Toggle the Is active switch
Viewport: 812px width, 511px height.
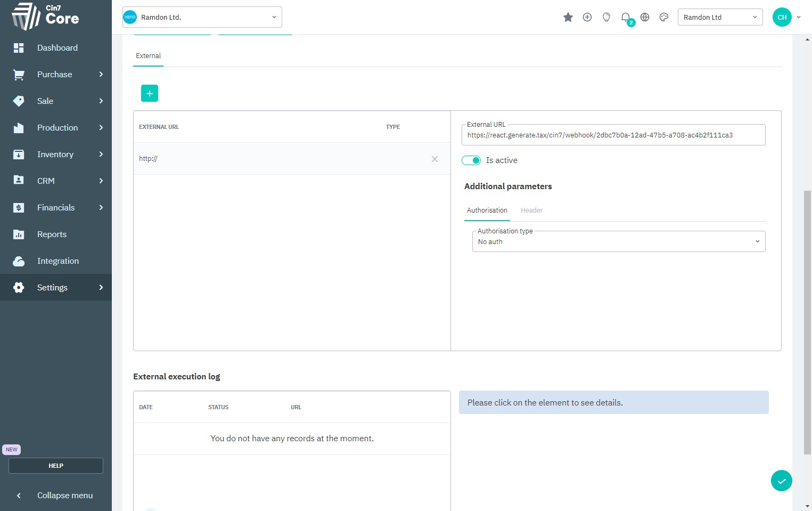pos(471,160)
